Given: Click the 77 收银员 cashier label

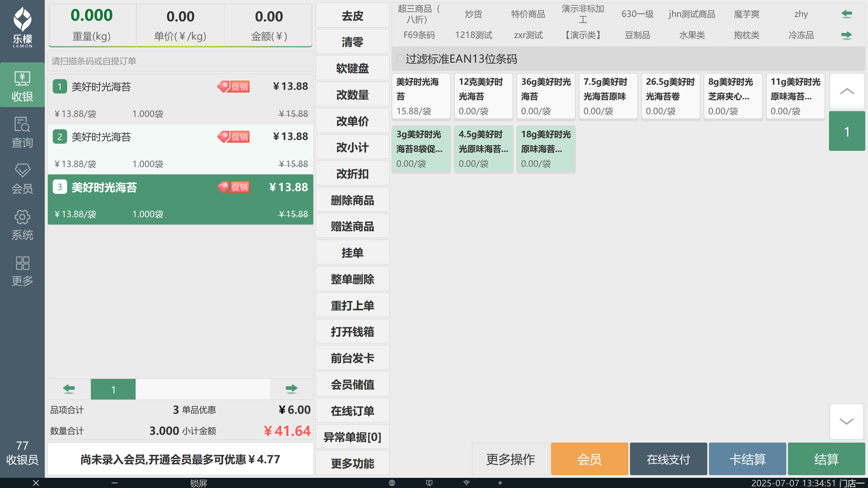Looking at the screenshot, I should (x=22, y=453).
